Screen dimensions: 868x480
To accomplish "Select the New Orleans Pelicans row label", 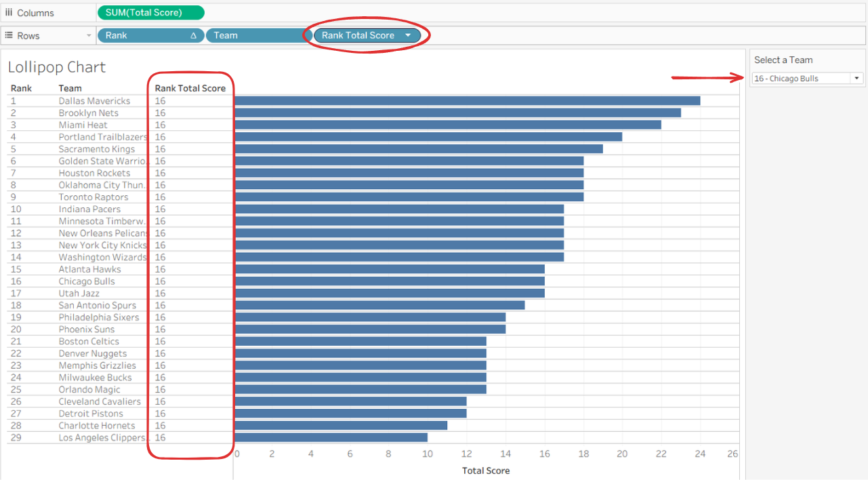I will point(103,233).
